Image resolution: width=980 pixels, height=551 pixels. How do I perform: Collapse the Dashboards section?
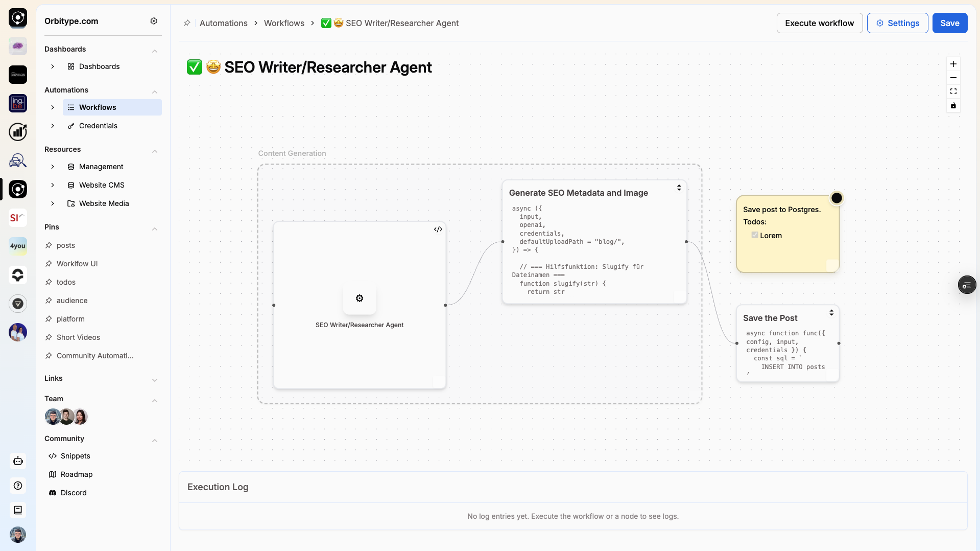[155, 51]
